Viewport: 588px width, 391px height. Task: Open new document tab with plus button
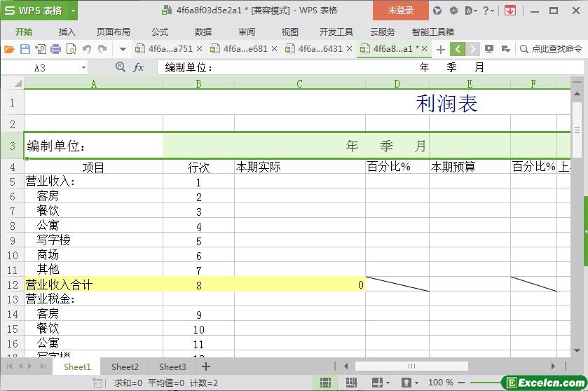pos(441,49)
